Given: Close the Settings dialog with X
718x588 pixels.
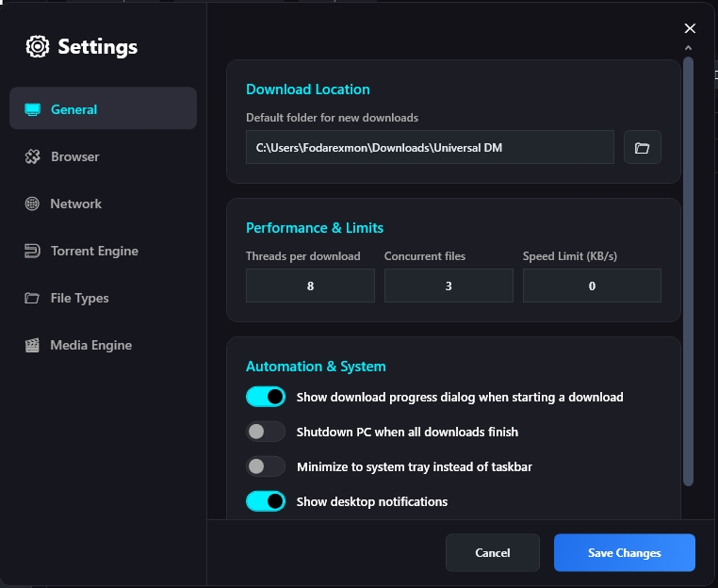Looking at the screenshot, I should click(x=690, y=28).
